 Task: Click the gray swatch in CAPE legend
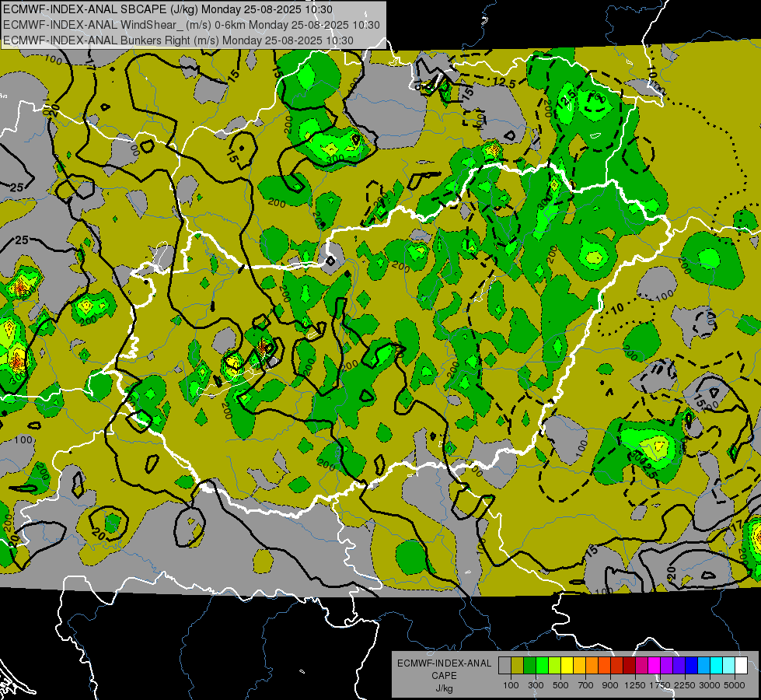[x=504, y=665]
